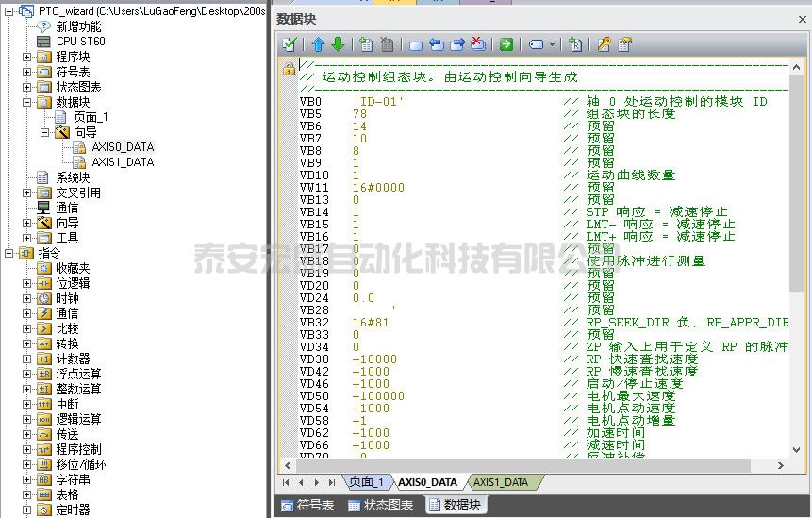Click the green go-to arrow toolbar icon
The height and width of the screenshot is (518, 812).
[x=506, y=44]
